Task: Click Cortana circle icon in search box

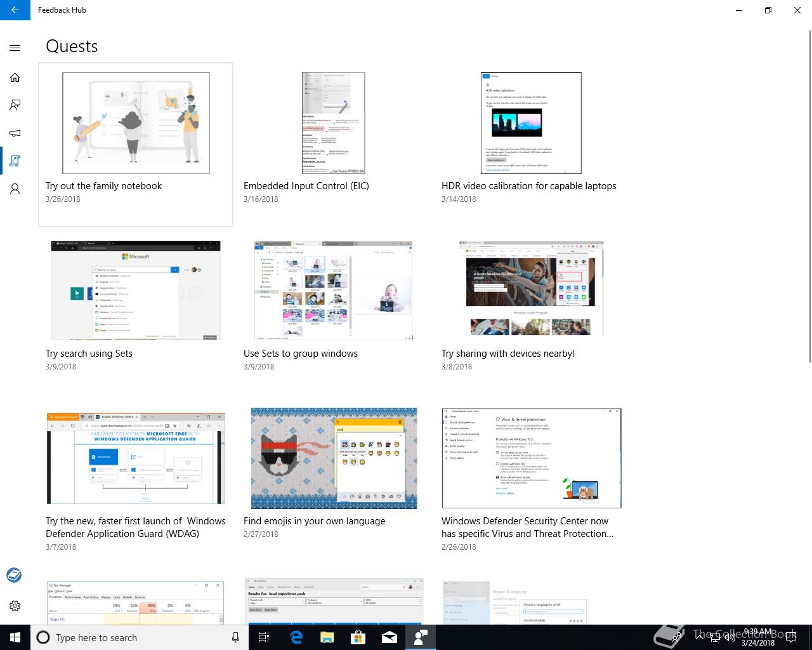Action: click(x=43, y=637)
